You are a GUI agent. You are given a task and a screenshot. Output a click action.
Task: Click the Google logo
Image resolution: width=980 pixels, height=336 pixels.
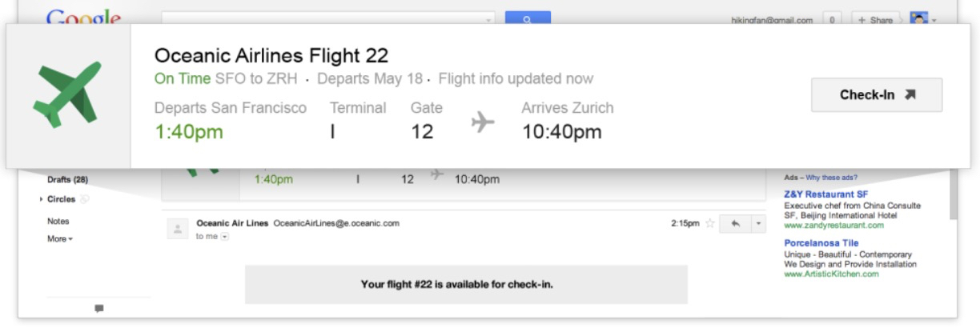point(83,18)
